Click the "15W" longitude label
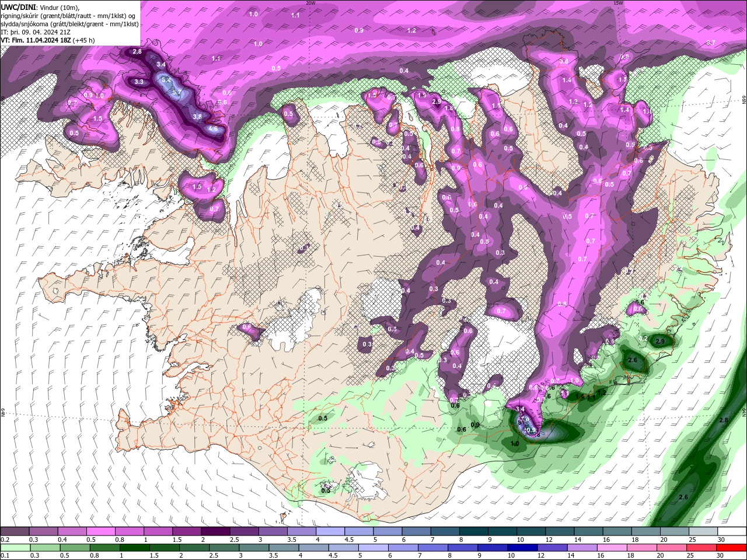Viewport: 747px width, 560px height. pos(618,3)
